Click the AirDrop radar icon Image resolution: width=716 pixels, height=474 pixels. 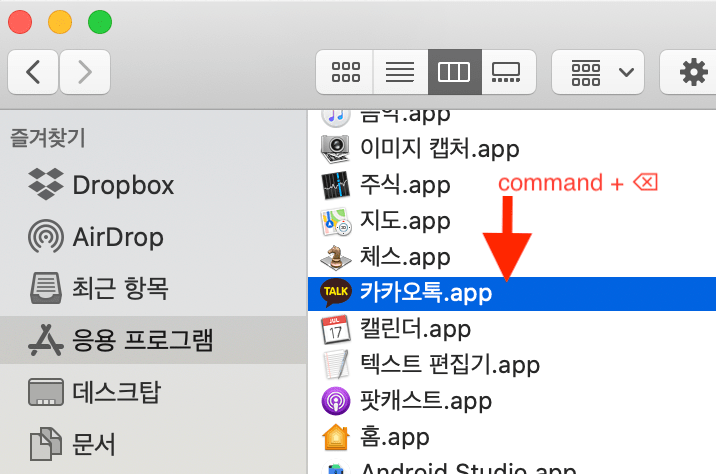[x=46, y=237]
